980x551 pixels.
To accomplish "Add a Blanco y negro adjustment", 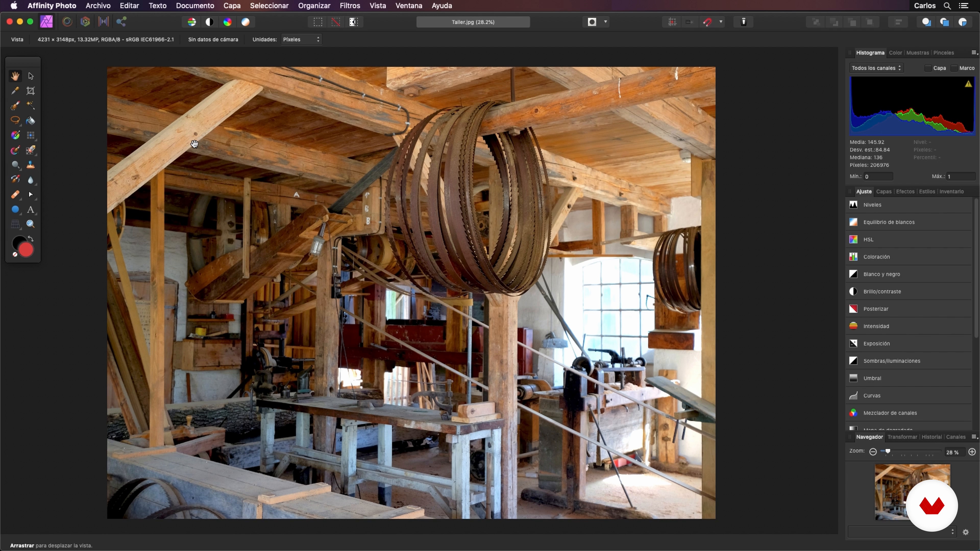I will pos(909,274).
